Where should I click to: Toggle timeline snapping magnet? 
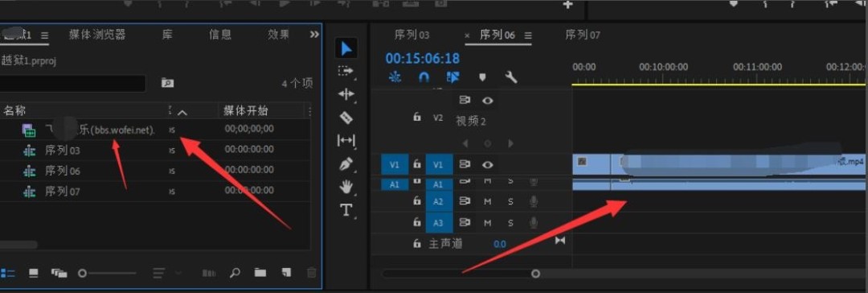(x=424, y=78)
